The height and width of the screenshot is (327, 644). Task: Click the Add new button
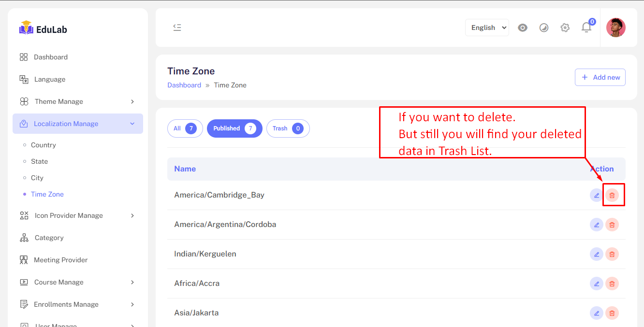click(x=600, y=77)
